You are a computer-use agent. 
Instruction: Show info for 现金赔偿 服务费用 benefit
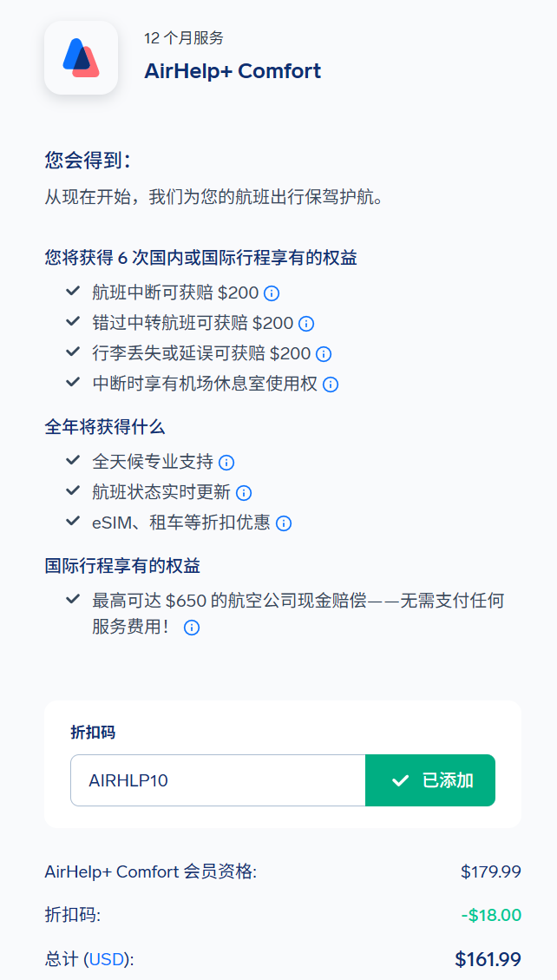tap(192, 627)
